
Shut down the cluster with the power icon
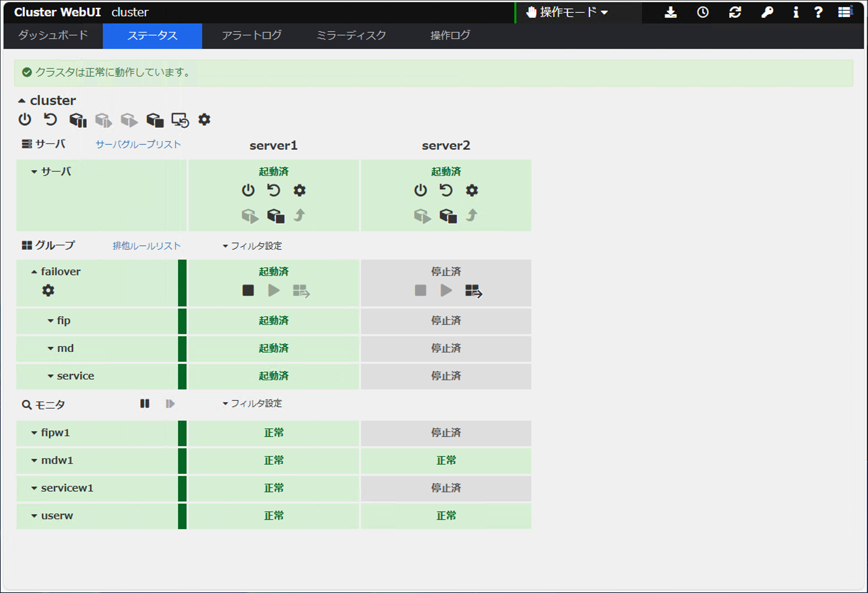[x=25, y=119]
